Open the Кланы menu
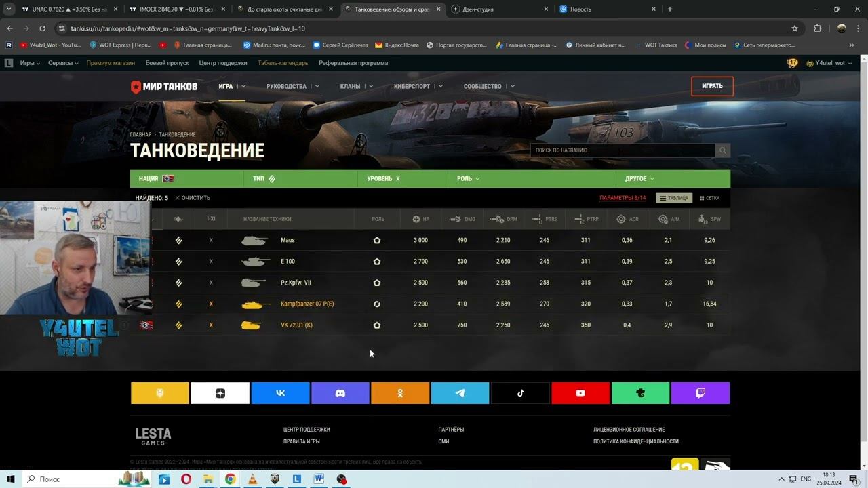This screenshot has height=488, width=868. pyautogui.click(x=357, y=87)
